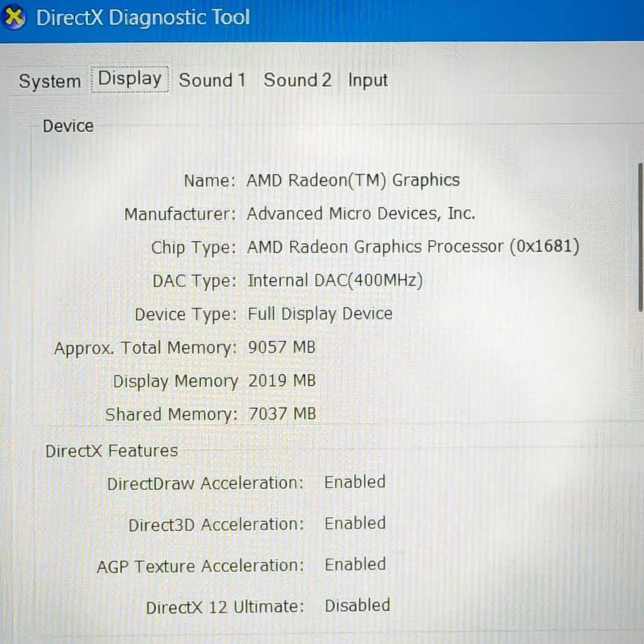
Task: Click the Device panel vertical scrollbar
Action: tap(640, 237)
